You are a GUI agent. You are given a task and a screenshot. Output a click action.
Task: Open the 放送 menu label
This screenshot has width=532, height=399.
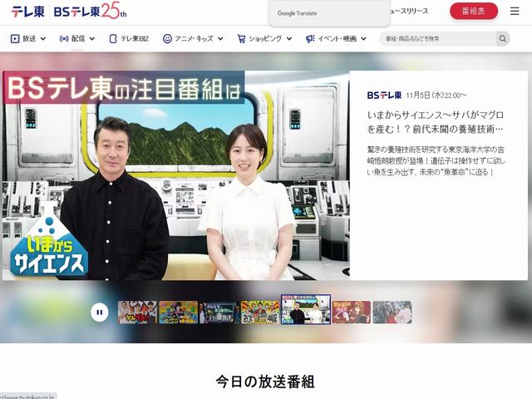coord(29,39)
